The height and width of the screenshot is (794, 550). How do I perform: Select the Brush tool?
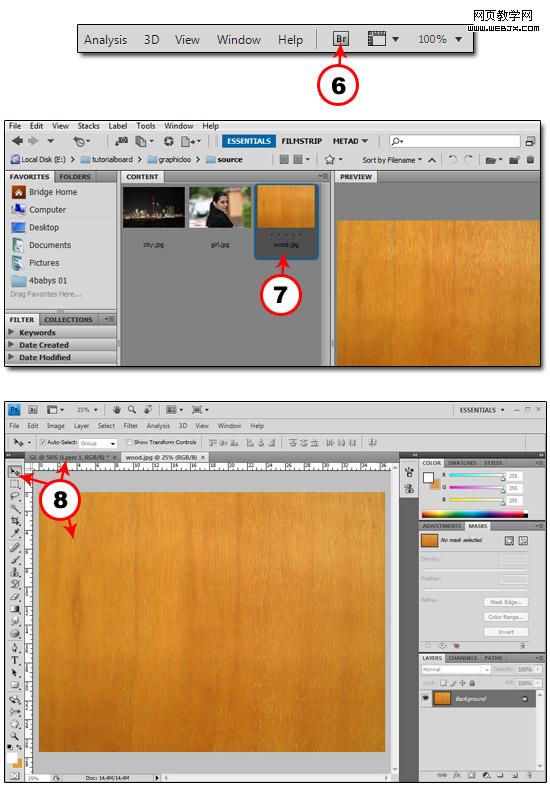pos(15,560)
